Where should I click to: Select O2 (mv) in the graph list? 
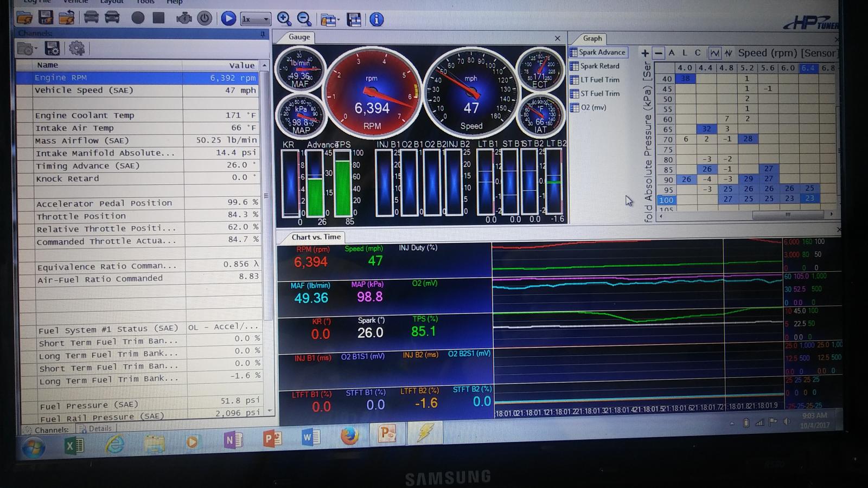point(588,107)
